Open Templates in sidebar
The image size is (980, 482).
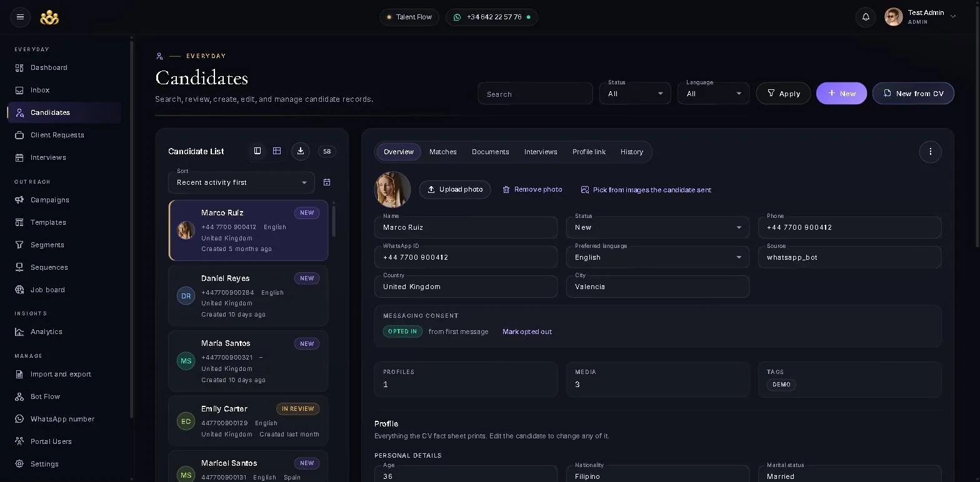(64, 222)
